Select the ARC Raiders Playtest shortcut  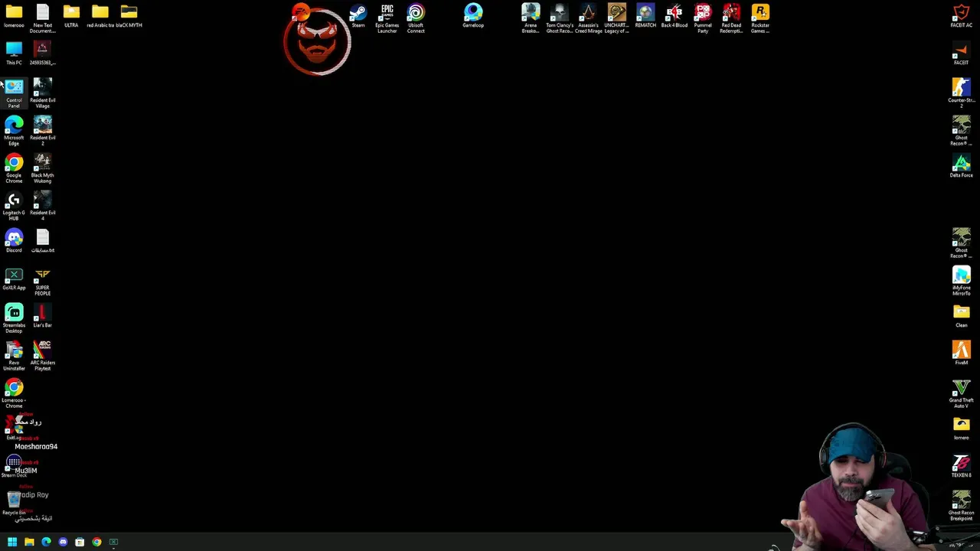tap(43, 356)
